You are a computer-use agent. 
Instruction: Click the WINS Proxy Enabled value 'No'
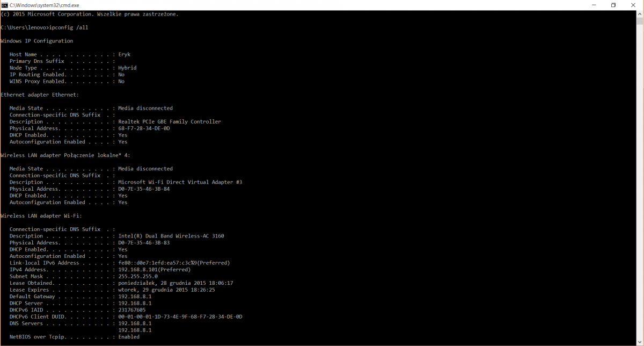pos(121,82)
